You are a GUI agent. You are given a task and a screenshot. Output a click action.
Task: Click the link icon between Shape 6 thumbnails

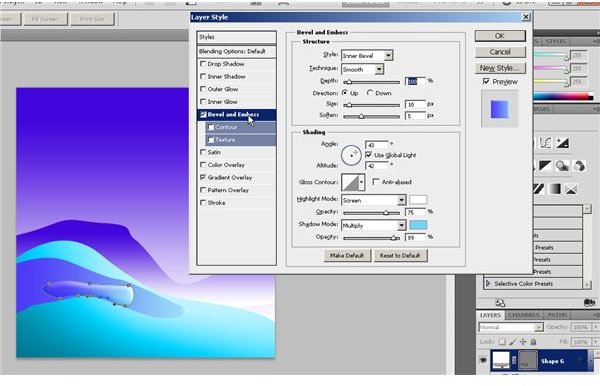coord(514,360)
